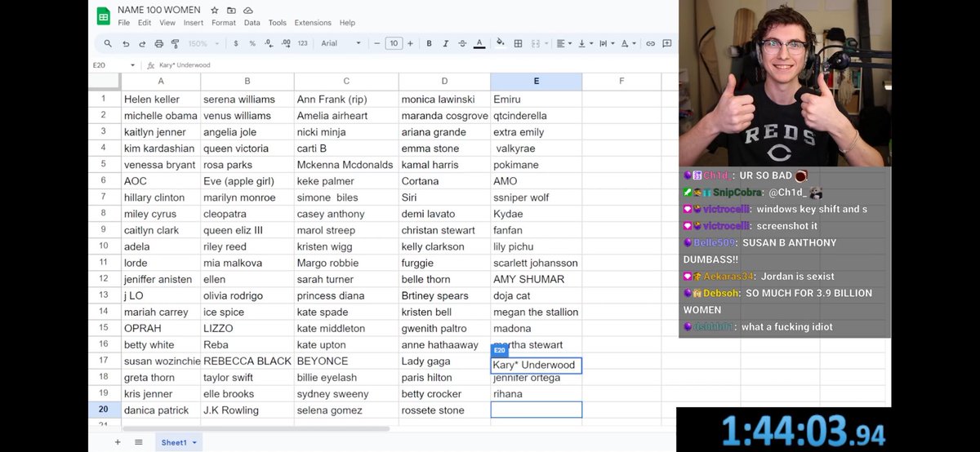Open the Tools menu
Viewport: 980px width, 452px height.
pyautogui.click(x=278, y=23)
